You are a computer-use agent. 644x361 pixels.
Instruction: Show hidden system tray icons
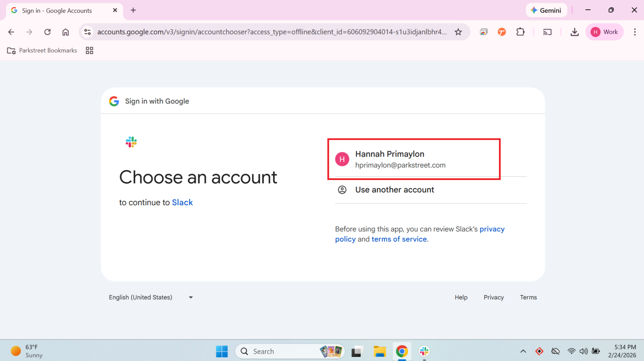point(523,351)
